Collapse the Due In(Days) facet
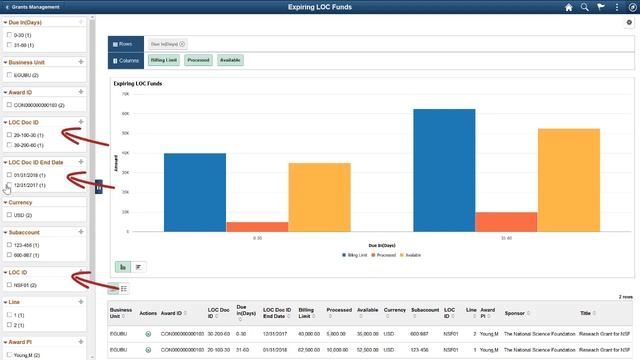 (x=5, y=22)
